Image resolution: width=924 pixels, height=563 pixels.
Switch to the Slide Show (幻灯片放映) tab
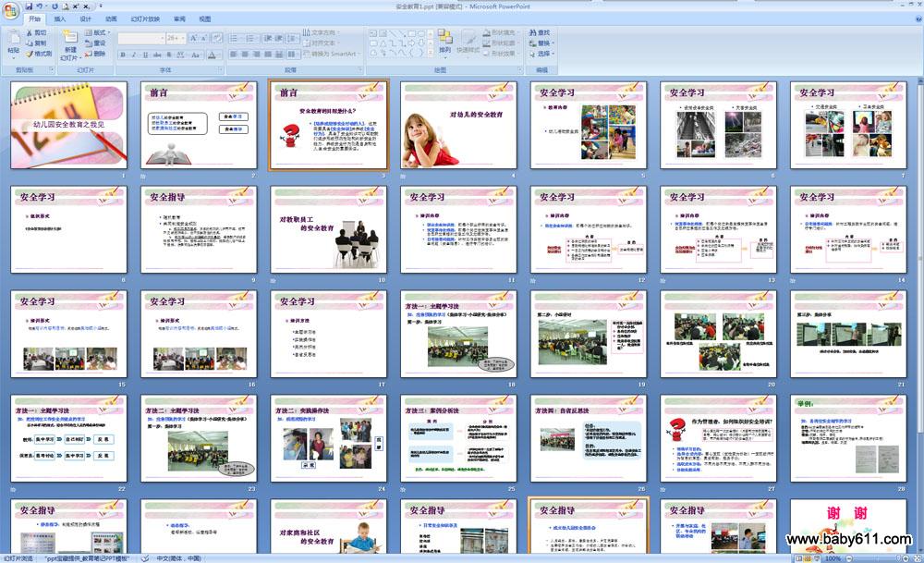pyautogui.click(x=145, y=19)
